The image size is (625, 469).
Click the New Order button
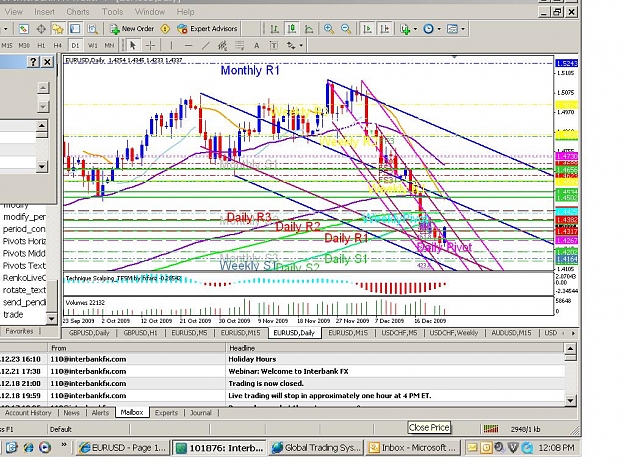(x=132, y=29)
